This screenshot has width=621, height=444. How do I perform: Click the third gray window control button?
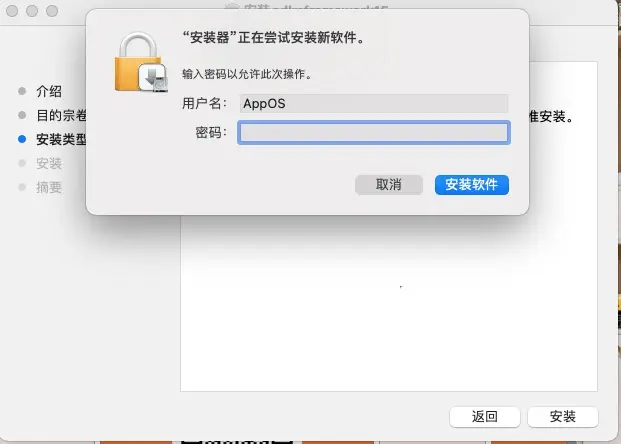pos(52,11)
